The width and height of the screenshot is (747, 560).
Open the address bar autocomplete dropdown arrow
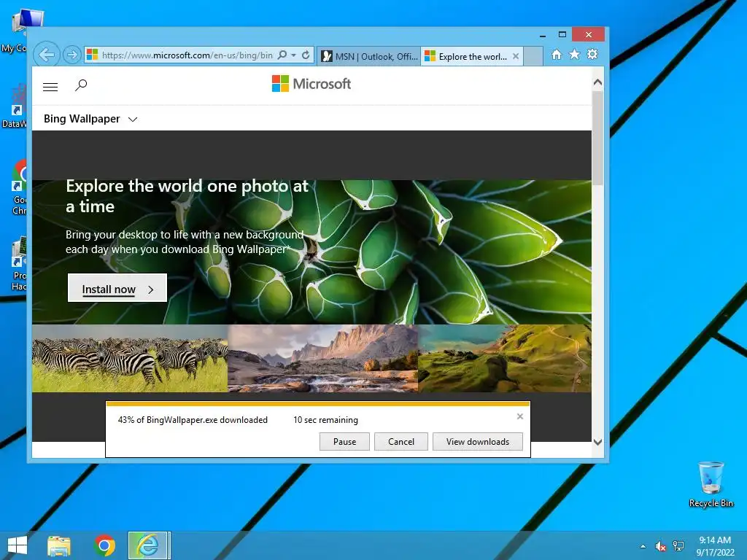tap(293, 55)
